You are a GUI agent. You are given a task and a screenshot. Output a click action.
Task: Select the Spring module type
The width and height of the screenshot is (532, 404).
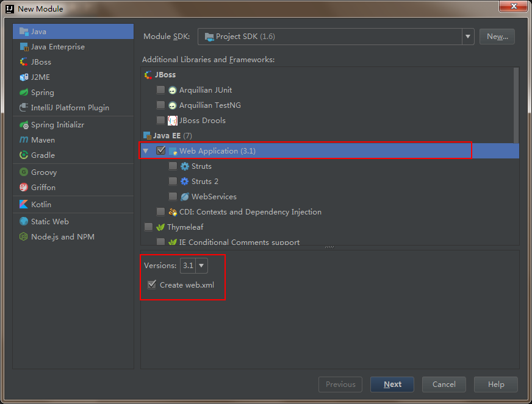point(73,93)
